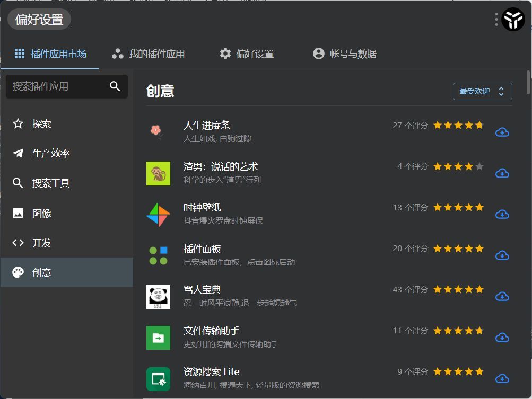
Task: Click the 时钟壁纸 pinwheel app icon
Action: [x=158, y=215]
